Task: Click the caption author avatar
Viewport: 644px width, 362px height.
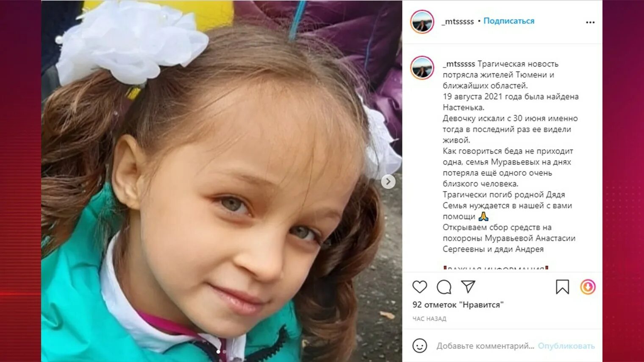Action: (x=422, y=68)
